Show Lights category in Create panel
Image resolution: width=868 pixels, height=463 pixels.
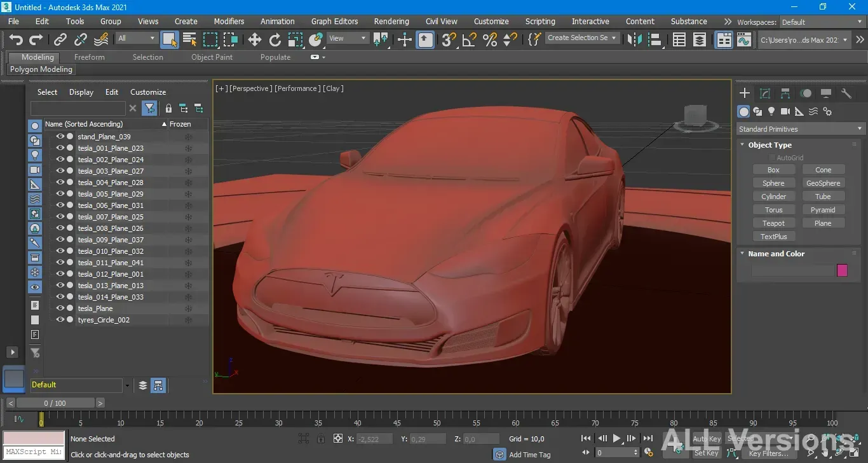coord(771,111)
